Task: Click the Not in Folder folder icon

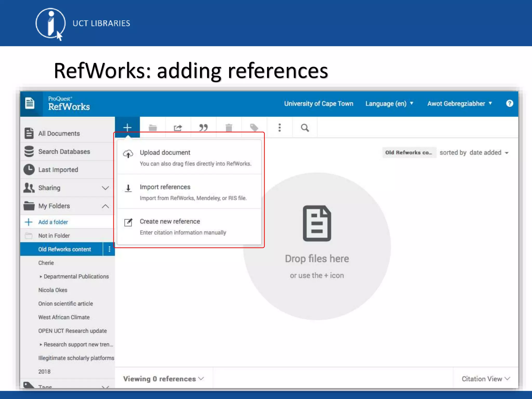Action: tap(29, 236)
